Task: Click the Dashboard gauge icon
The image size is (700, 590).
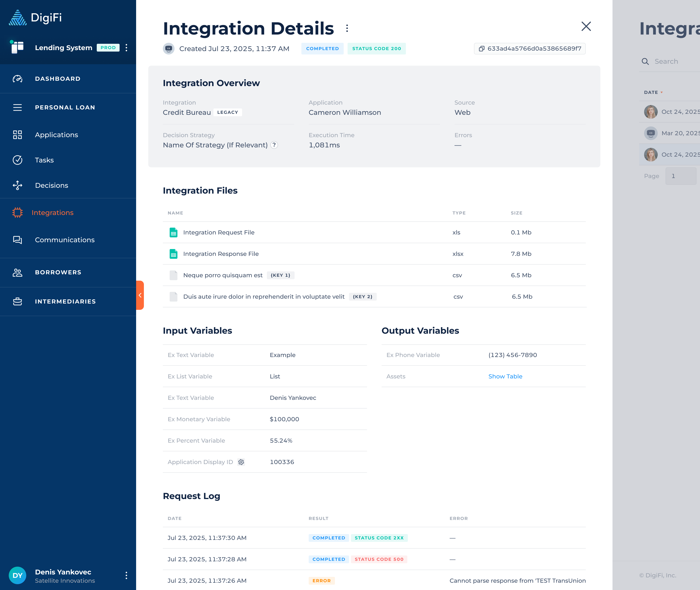Action: point(17,79)
